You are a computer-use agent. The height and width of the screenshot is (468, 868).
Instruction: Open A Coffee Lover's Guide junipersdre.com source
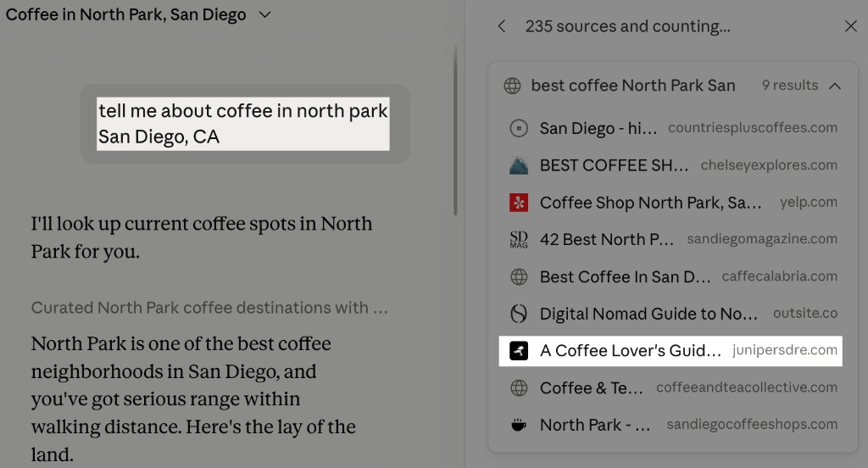pos(671,351)
